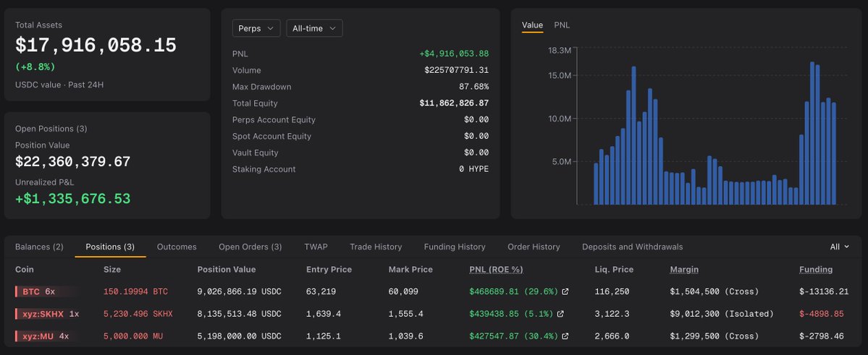Click the PNL (ROE %) column header
868x355 pixels.
tap(496, 269)
